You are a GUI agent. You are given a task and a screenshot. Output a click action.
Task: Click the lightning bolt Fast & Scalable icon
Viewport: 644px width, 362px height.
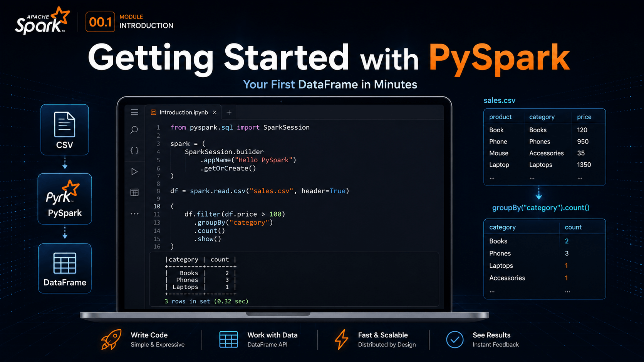[341, 339]
